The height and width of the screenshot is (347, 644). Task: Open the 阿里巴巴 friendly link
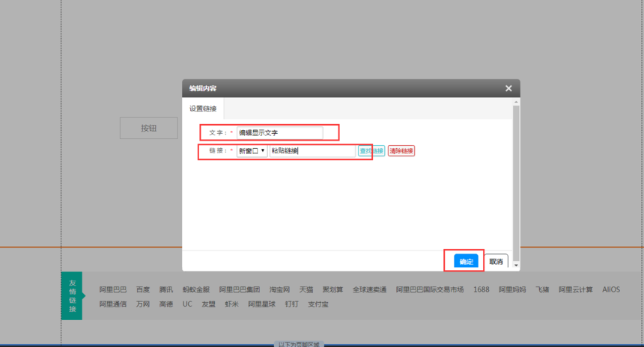(x=113, y=289)
